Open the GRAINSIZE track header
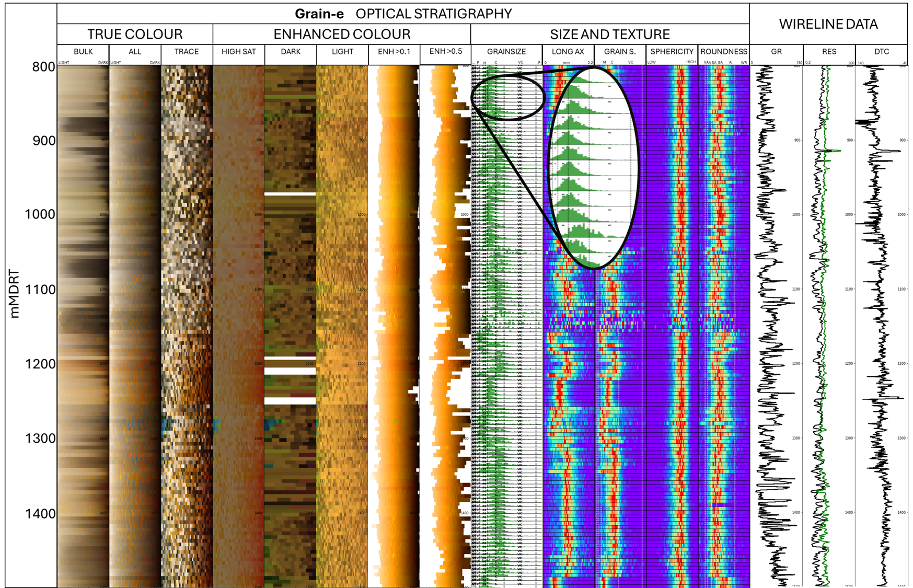Image resolution: width=913 pixels, height=588 pixels. coord(506,52)
